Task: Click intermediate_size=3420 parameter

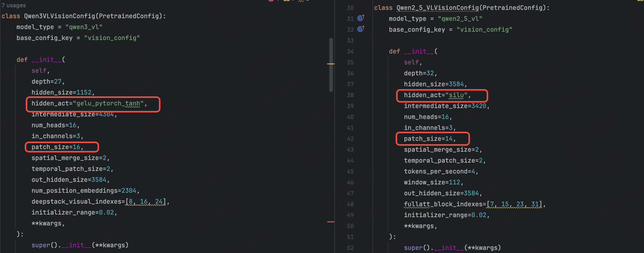Action: (445, 106)
